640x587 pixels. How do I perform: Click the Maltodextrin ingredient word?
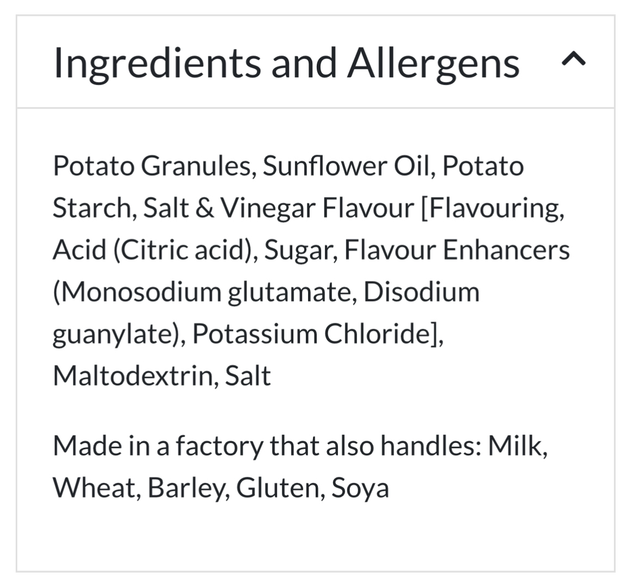[133, 376]
